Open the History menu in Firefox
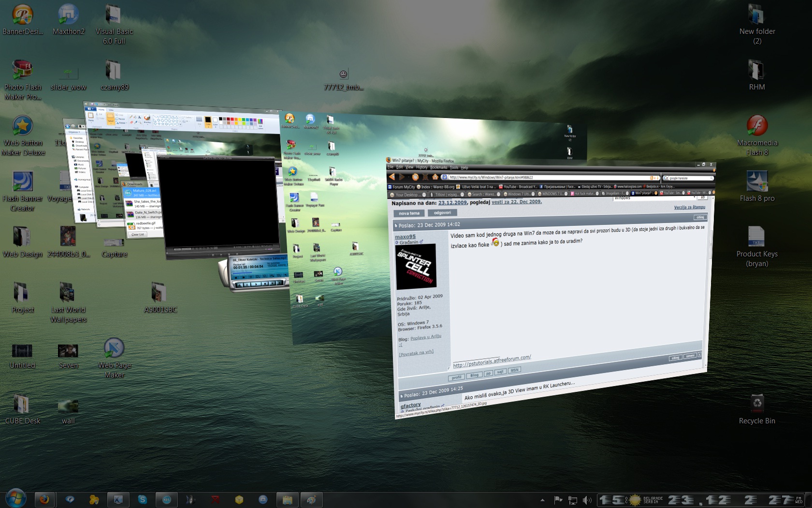The image size is (812, 508). tap(421, 167)
